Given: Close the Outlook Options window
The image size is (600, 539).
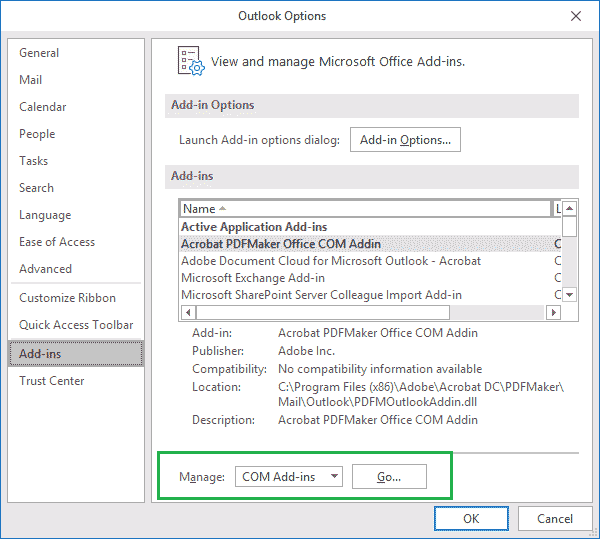Looking at the screenshot, I should pos(576,16).
